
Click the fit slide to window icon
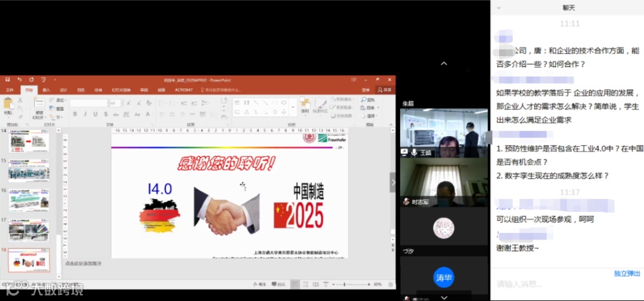[390, 284]
